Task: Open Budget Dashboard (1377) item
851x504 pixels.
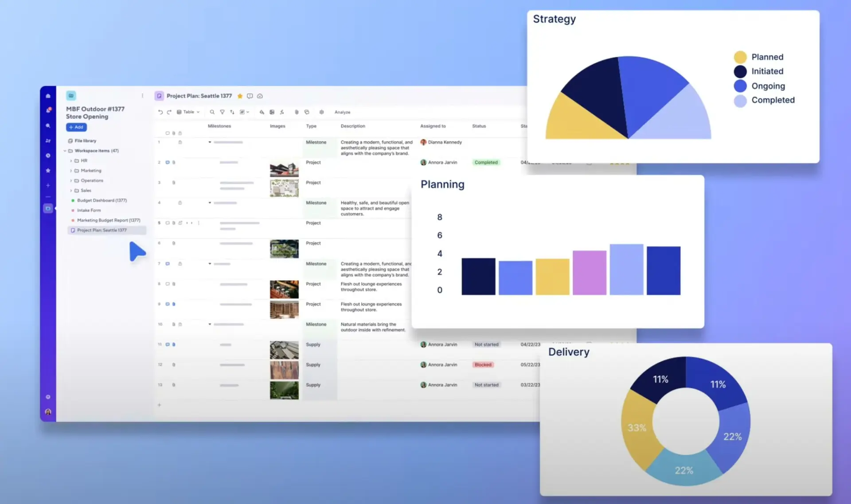Action: tap(101, 200)
